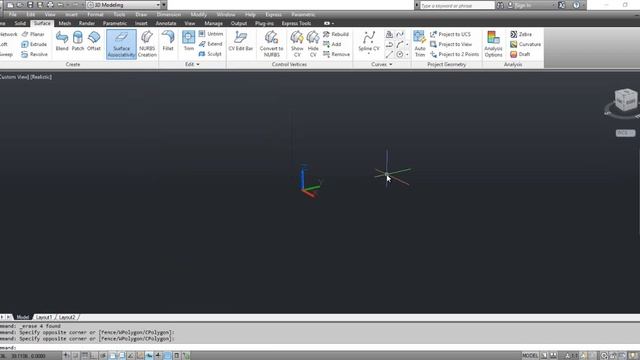Click the command line input
Viewport: 640px width, 360px height.
pos(320,348)
